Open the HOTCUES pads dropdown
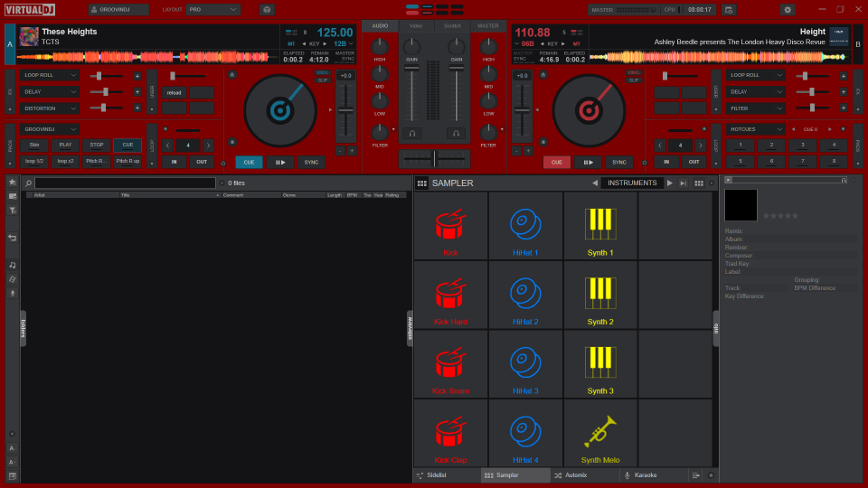 pyautogui.click(x=756, y=129)
